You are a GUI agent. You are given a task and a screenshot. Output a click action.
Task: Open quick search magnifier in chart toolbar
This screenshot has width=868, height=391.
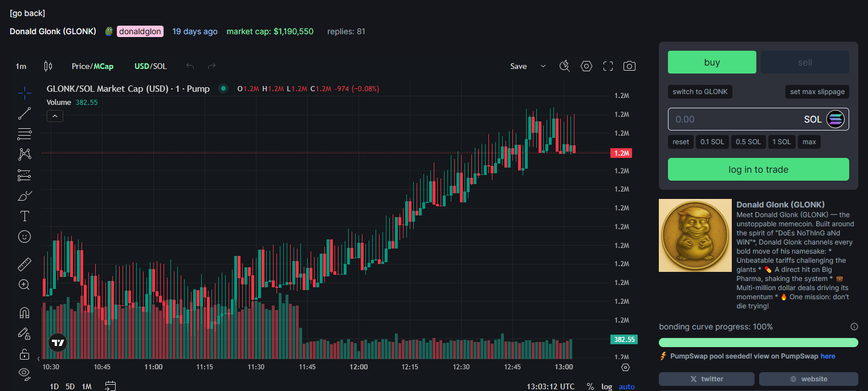click(565, 66)
